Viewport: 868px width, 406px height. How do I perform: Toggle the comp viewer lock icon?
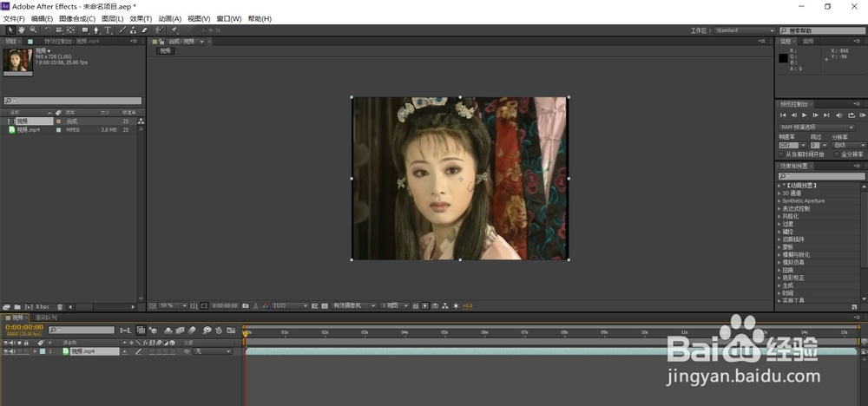pos(161,42)
